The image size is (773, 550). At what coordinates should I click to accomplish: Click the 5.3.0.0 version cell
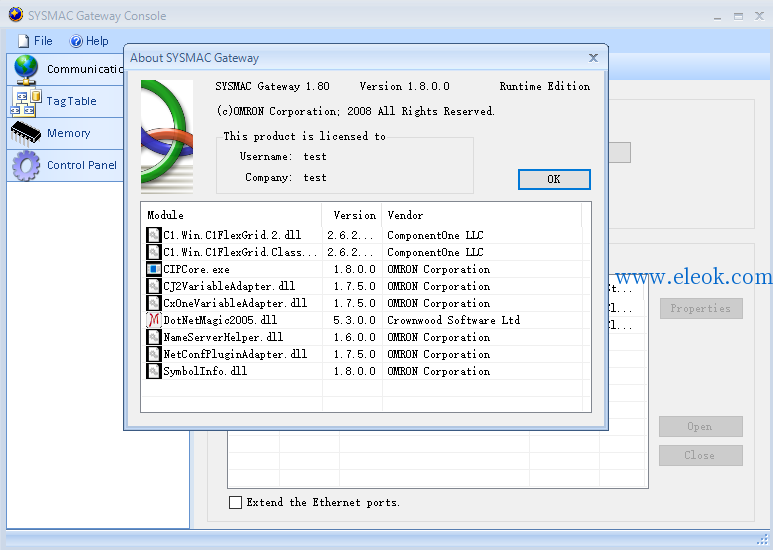click(354, 320)
